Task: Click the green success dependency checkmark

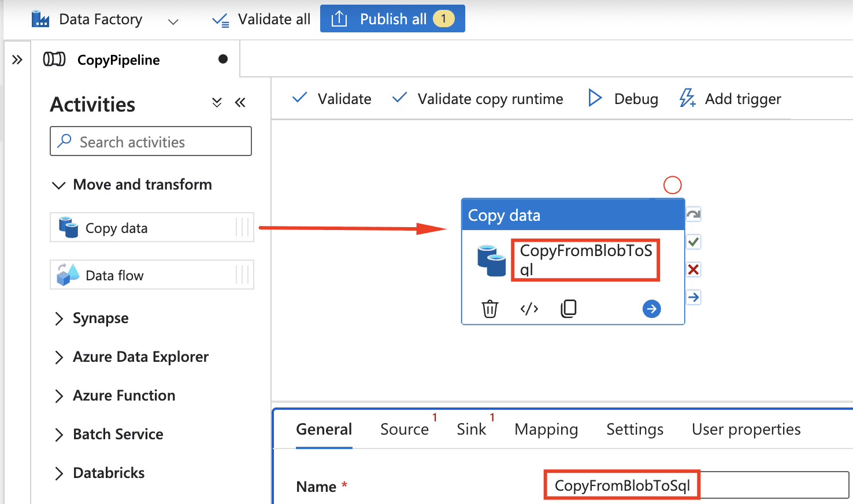Action: [x=693, y=242]
